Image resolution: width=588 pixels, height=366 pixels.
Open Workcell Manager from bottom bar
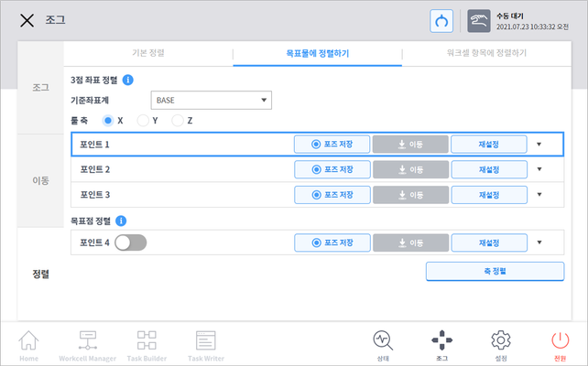pyautogui.click(x=88, y=343)
